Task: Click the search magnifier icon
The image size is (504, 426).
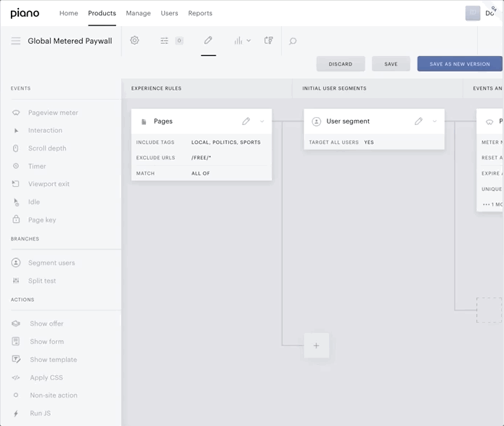Action: 293,41
